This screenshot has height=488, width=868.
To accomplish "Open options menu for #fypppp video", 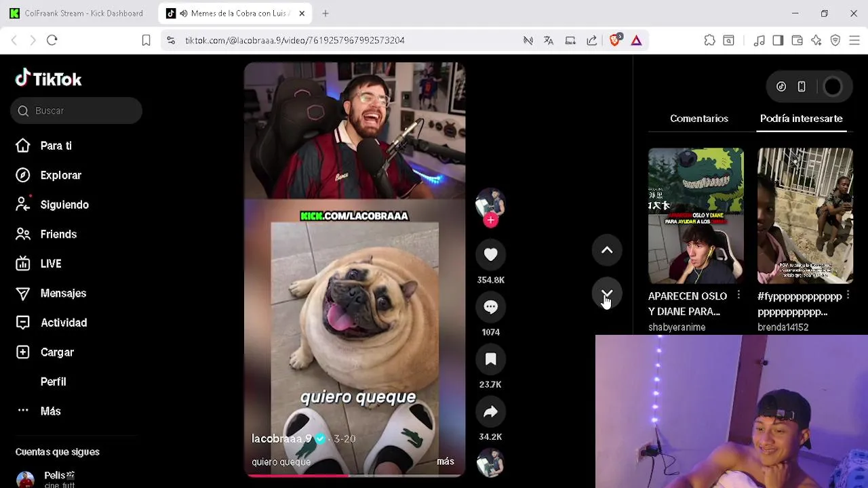I will [x=848, y=296].
